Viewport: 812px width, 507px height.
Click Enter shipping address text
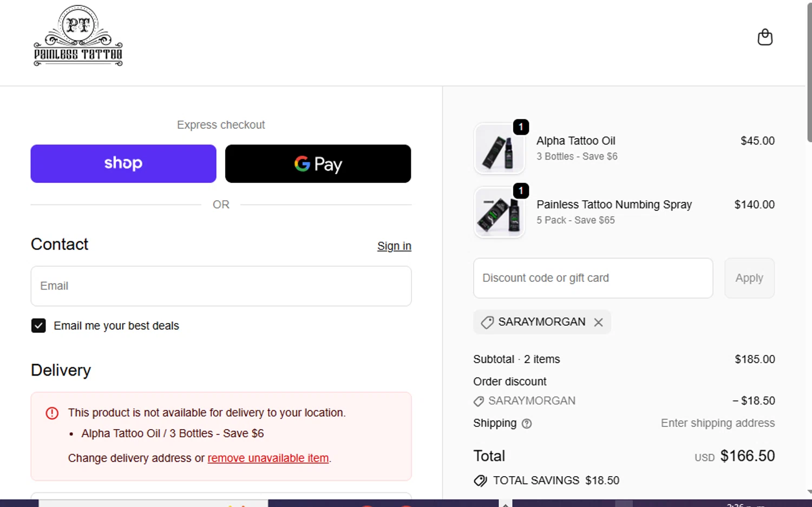pyautogui.click(x=718, y=423)
